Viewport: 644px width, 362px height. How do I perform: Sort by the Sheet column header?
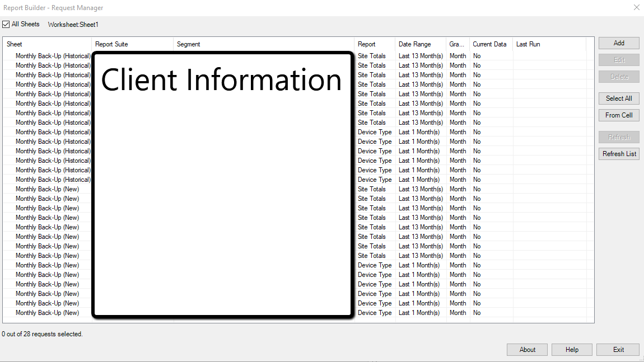48,44
